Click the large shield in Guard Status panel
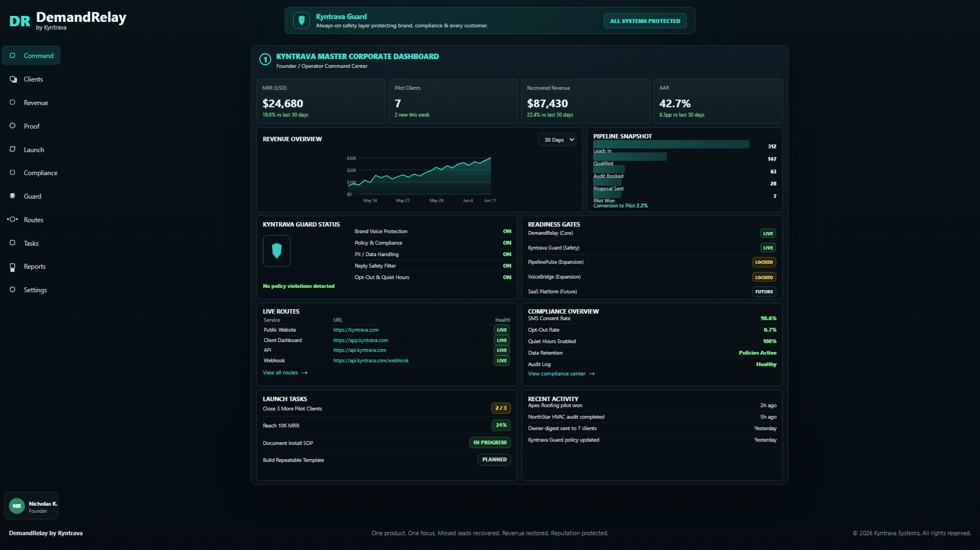Viewport: 980px width, 550px height. (277, 251)
